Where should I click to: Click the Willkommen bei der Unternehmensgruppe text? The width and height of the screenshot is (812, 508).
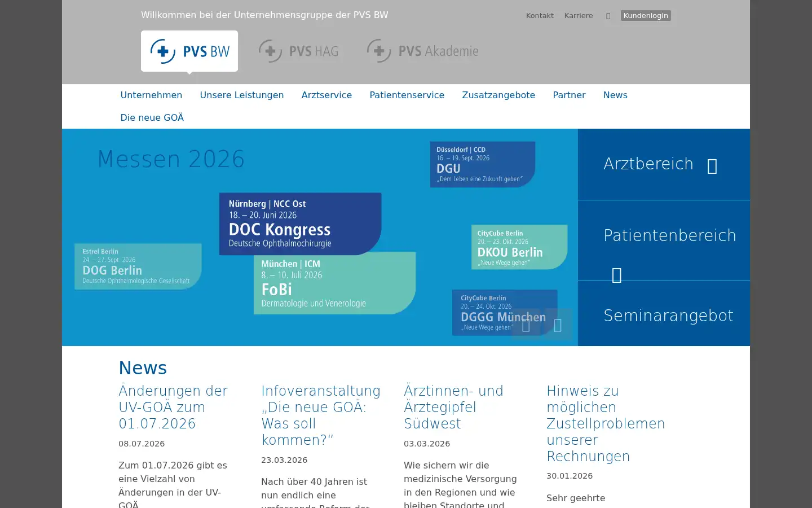[x=264, y=15]
